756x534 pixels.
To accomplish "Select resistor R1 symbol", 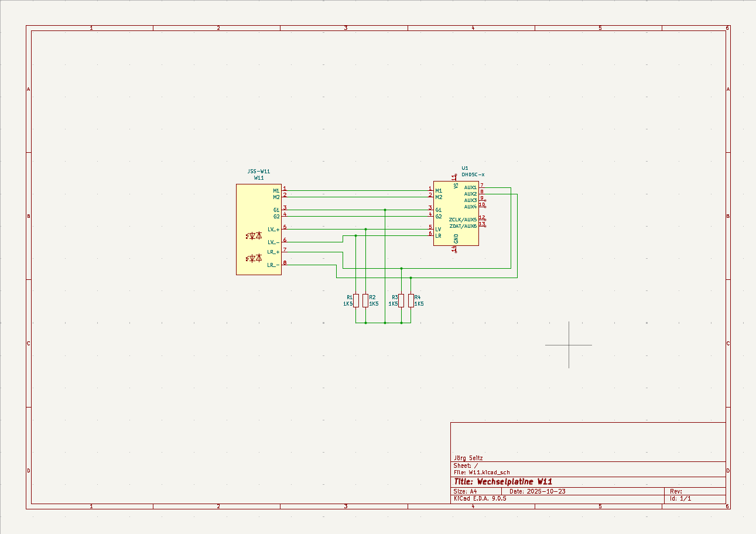I will point(355,300).
